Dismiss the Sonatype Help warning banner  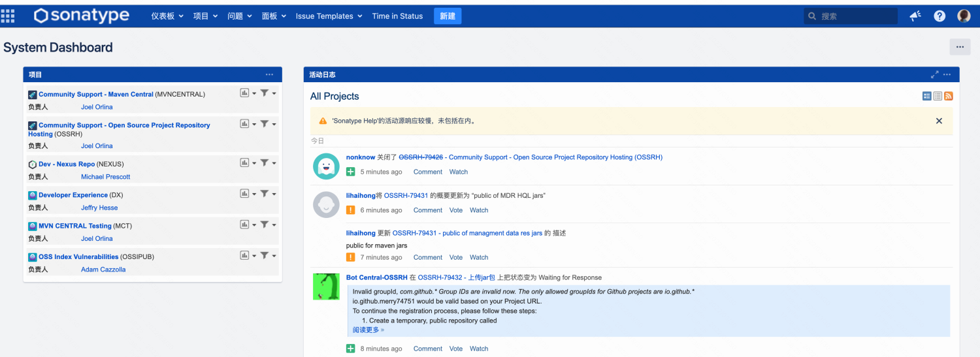(939, 121)
